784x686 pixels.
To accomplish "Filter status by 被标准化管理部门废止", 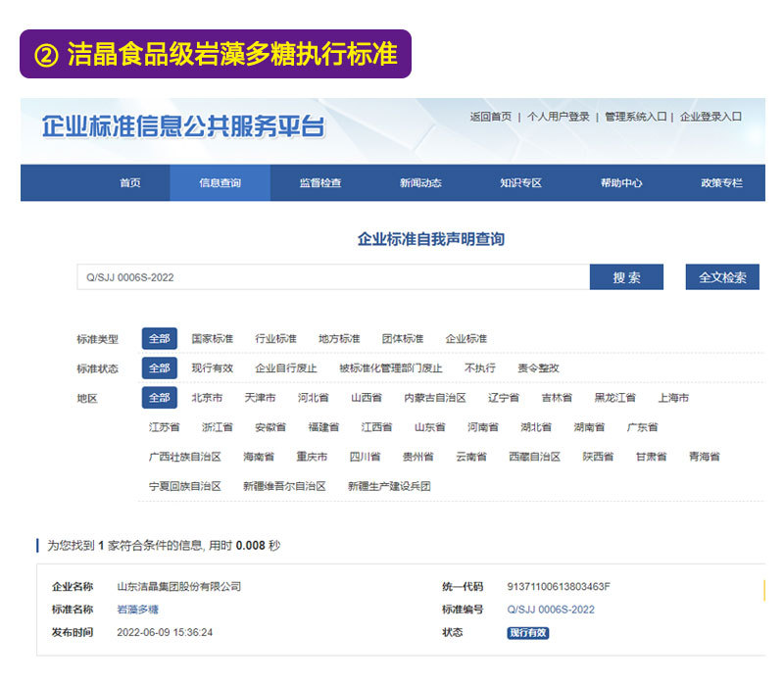I will point(391,368).
